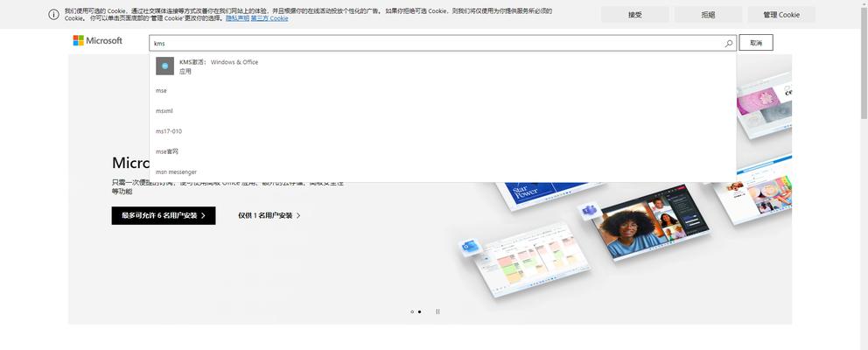The image size is (868, 350).
Task: Open the 第三方 Cookie link
Action: (x=269, y=18)
